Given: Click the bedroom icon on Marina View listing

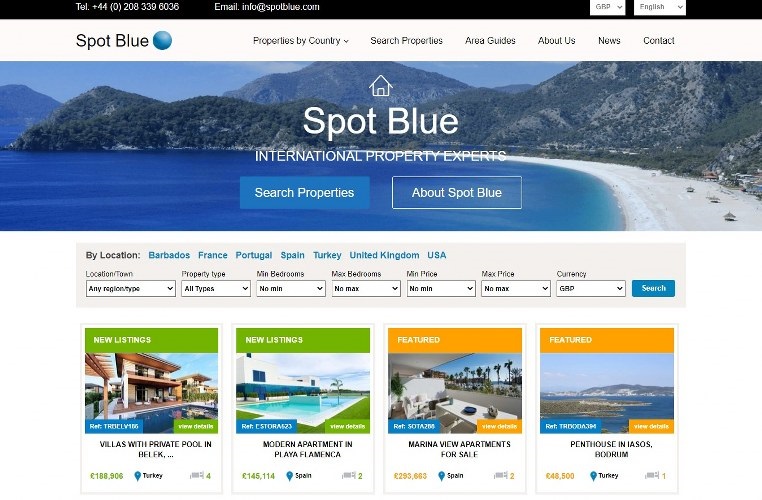Looking at the screenshot, I should pos(501,475).
